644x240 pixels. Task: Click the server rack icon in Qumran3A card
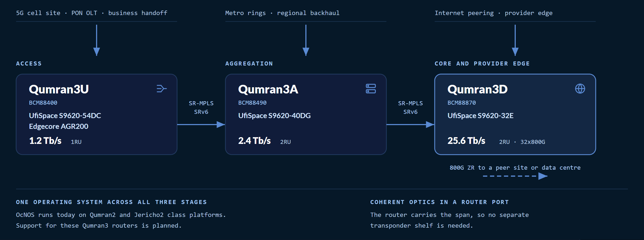(371, 89)
